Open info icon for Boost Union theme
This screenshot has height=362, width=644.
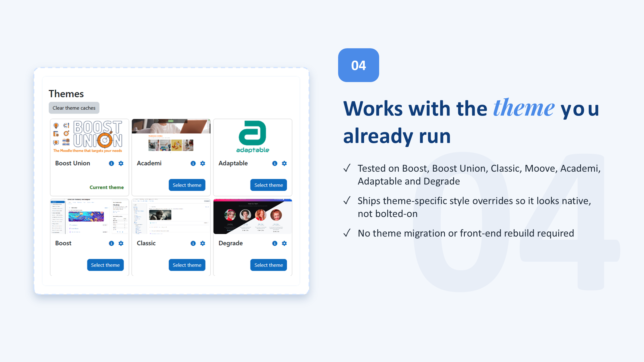coord(111,163)
